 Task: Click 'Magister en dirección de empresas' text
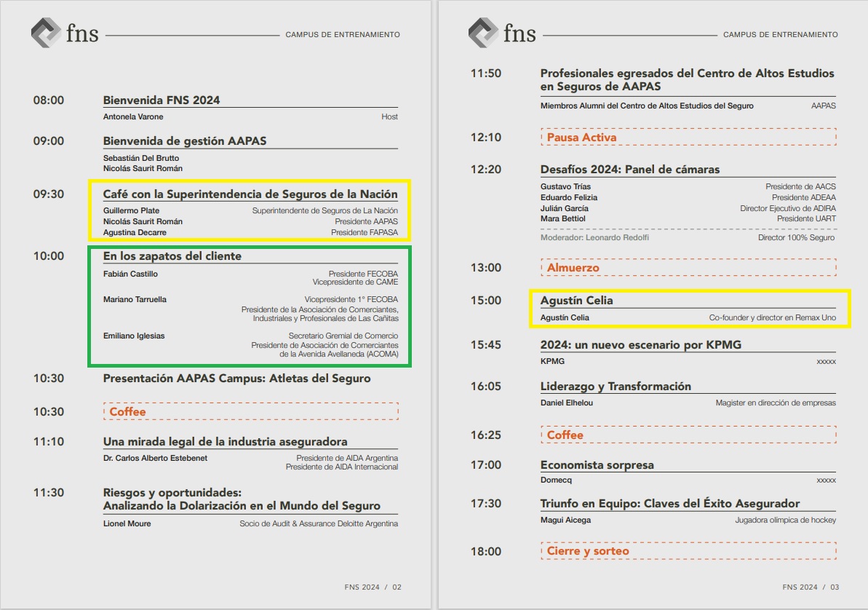point(776,403)
